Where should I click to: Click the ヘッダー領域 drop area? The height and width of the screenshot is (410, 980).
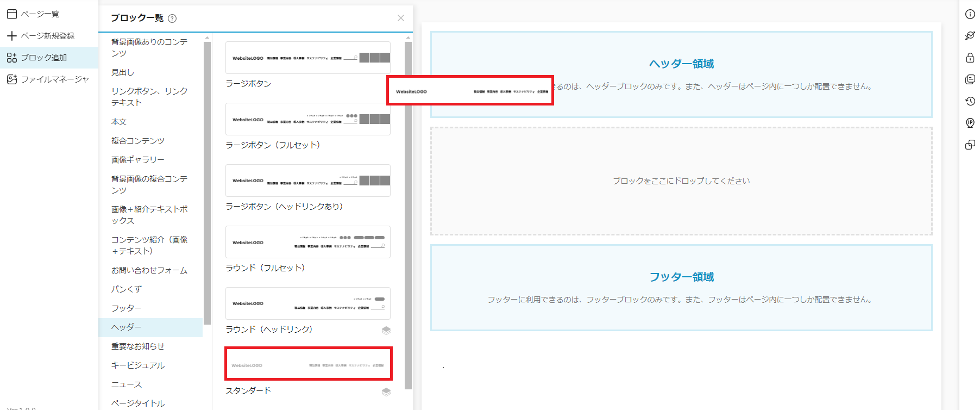click(x=681, y=74)
